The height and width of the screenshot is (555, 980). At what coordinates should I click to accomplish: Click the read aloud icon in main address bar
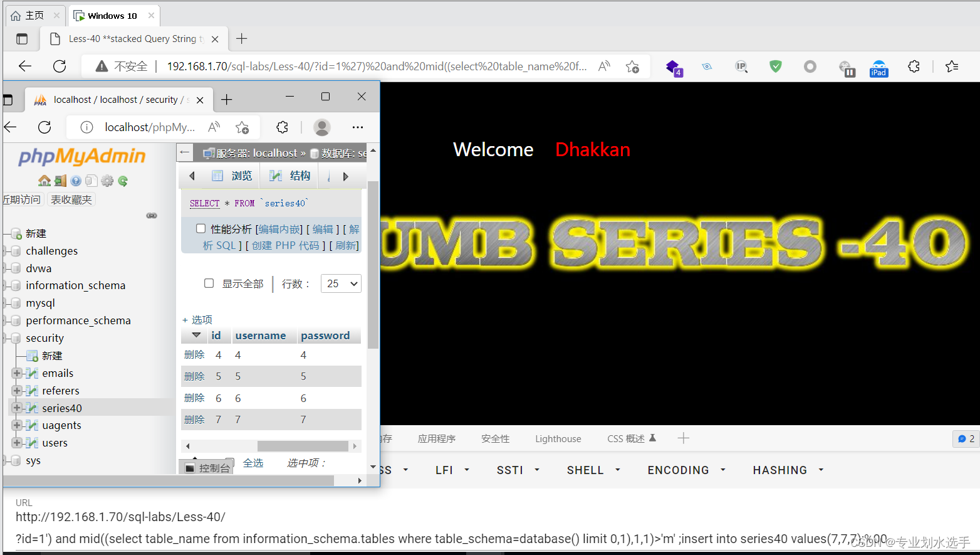click(604, 66)
